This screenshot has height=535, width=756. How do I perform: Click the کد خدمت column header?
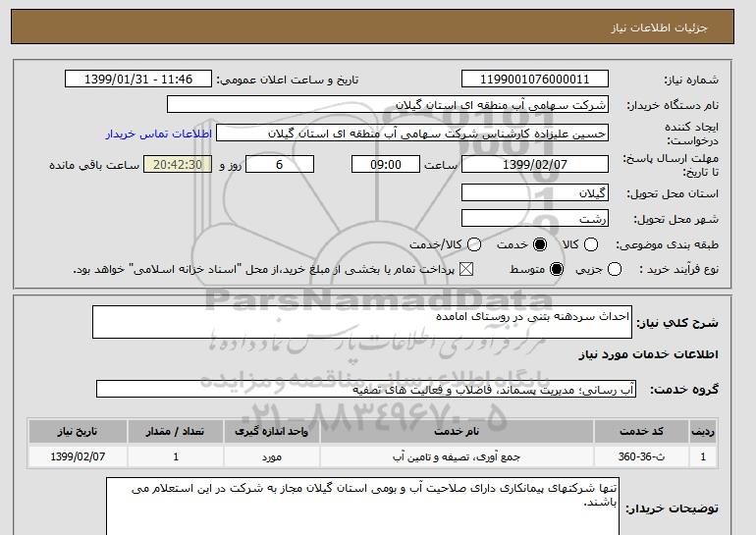click(x=641, y=431)
